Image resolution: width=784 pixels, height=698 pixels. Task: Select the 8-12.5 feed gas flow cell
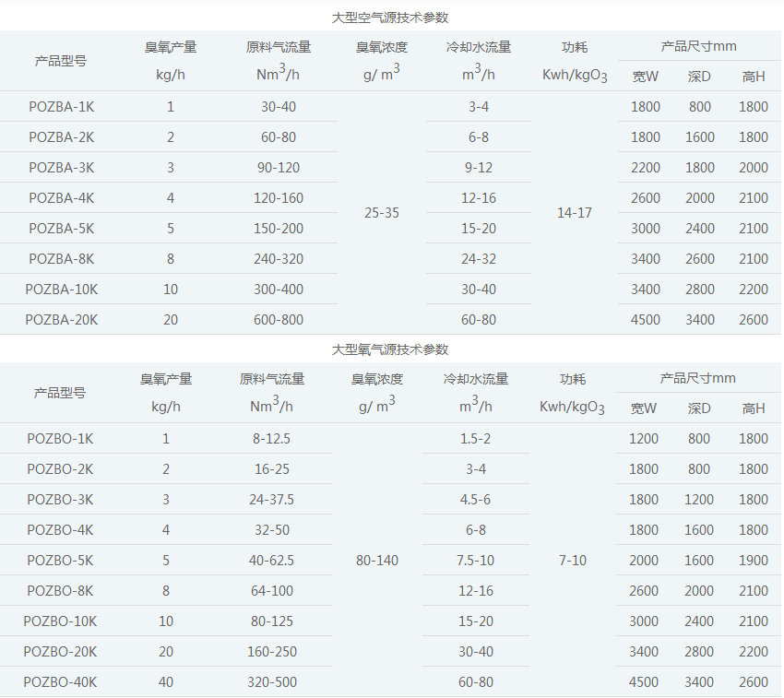click(272, 439)
